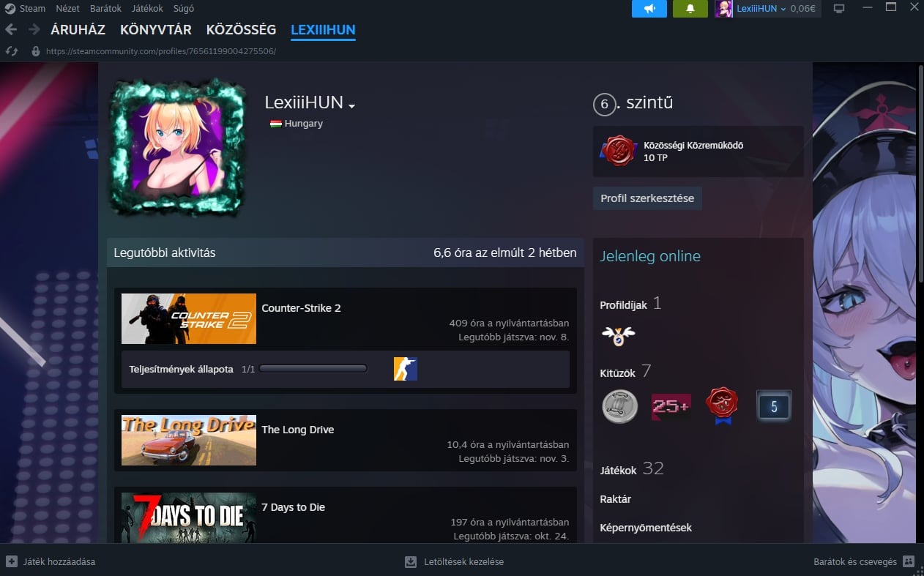Image resolution: width=924 pixels, height=576 pixels.
Task: Open the Játékok 32 link
Action: 632,469
